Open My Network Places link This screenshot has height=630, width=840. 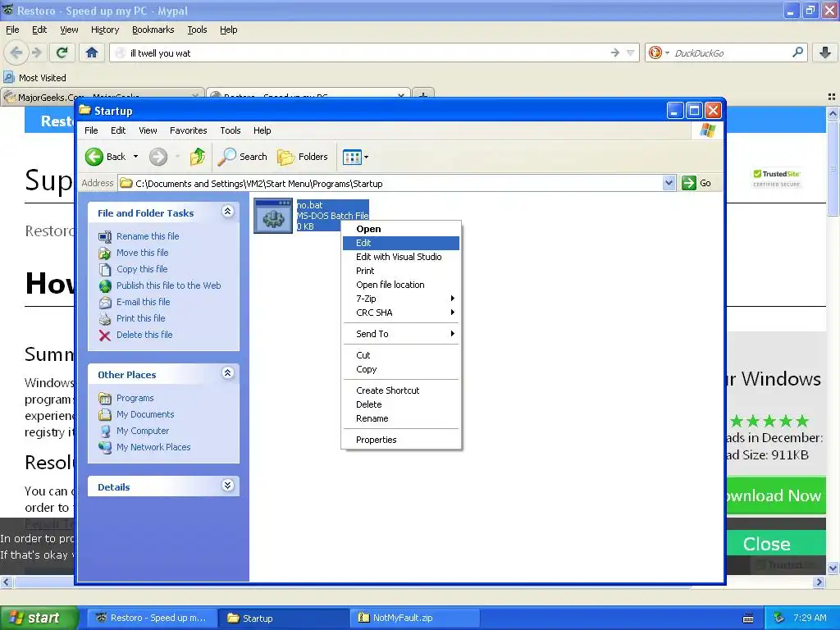(x=153, y=447)
